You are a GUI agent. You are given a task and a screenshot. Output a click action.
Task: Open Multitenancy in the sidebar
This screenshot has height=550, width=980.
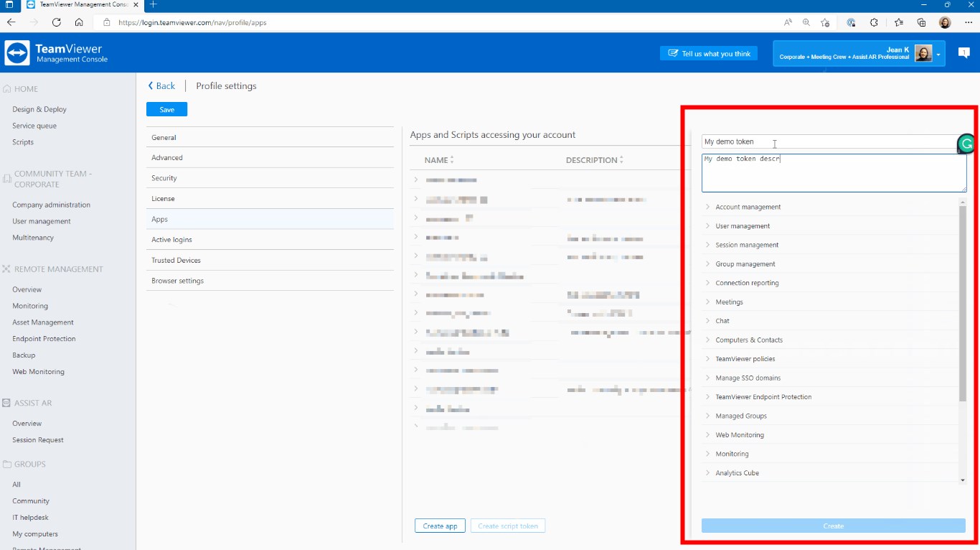[x=33, y=238]
